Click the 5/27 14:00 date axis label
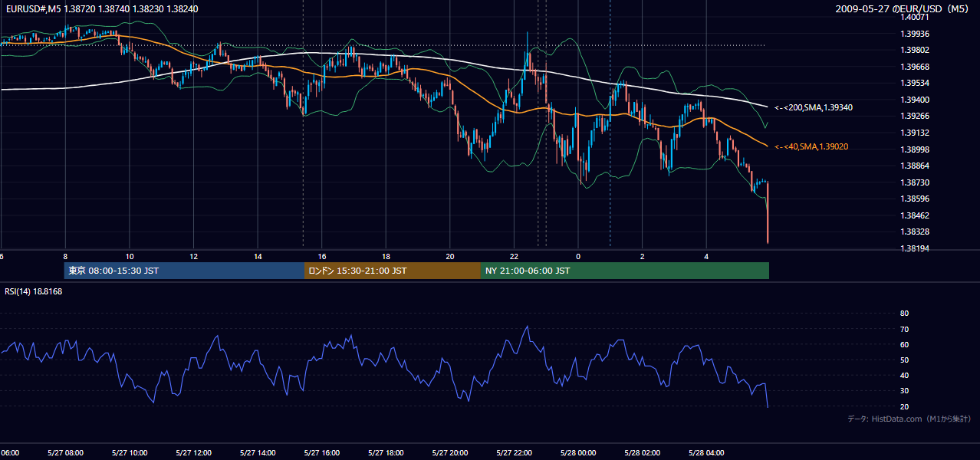The height and width of the screenshot is (460, 980). (x=257, y=453)
